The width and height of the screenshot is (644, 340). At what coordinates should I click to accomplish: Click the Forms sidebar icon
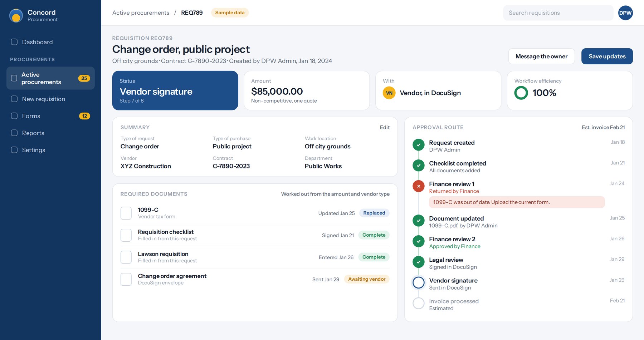(x=14, y=116)
